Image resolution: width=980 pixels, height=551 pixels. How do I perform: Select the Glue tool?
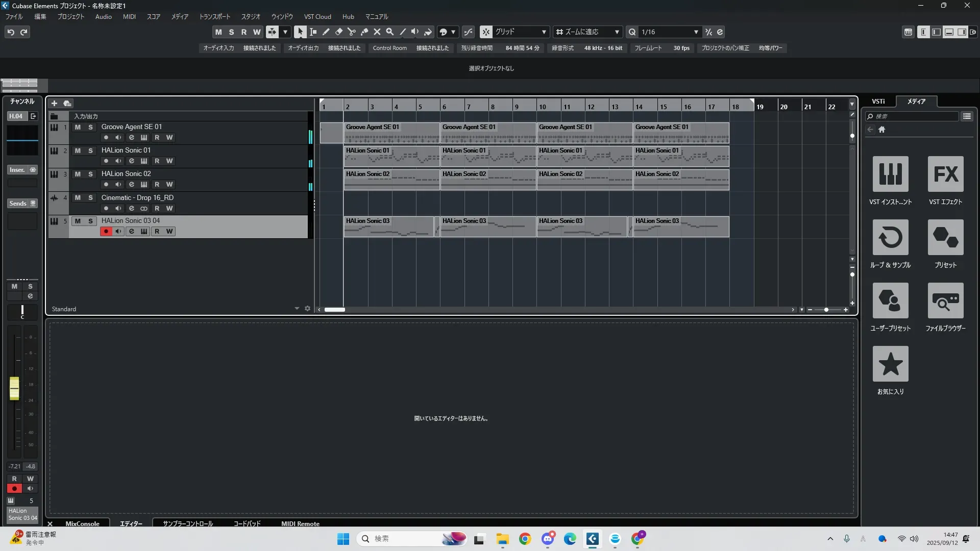tap(364, 32)
